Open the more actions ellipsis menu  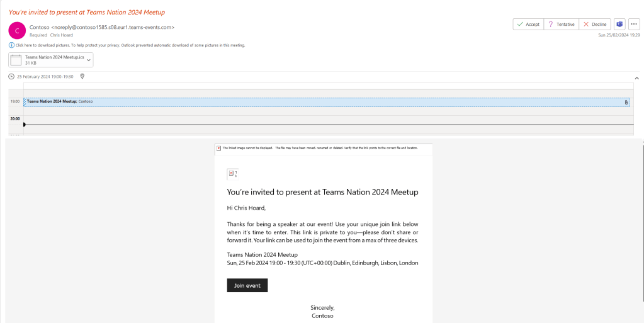click(x=634, y=24)
